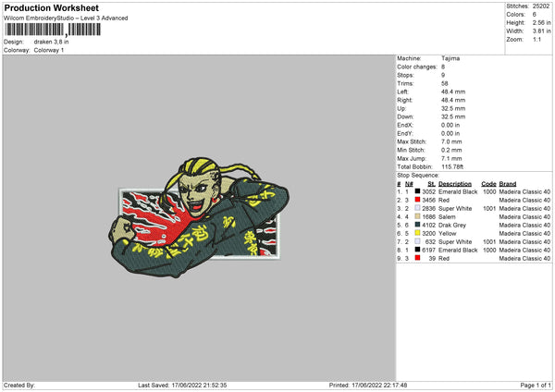The width and height of the screenshot is (555, 392).
Task: Select the 'Left:' label
Action: (402, 92)
